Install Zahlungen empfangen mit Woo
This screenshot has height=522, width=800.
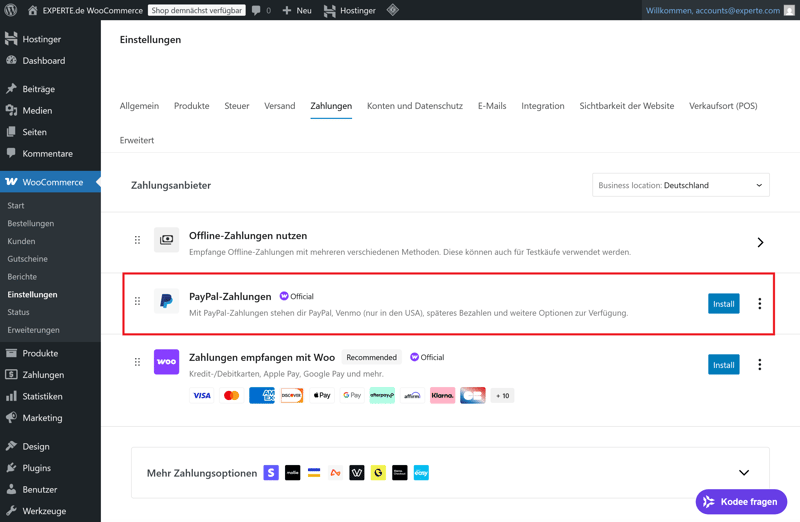click(723, 365)
